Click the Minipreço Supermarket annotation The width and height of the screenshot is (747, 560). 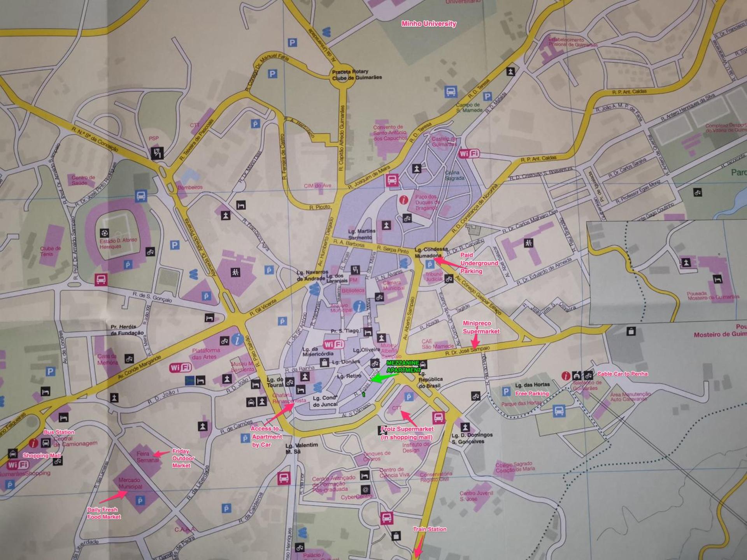click(x=481, y=327)
